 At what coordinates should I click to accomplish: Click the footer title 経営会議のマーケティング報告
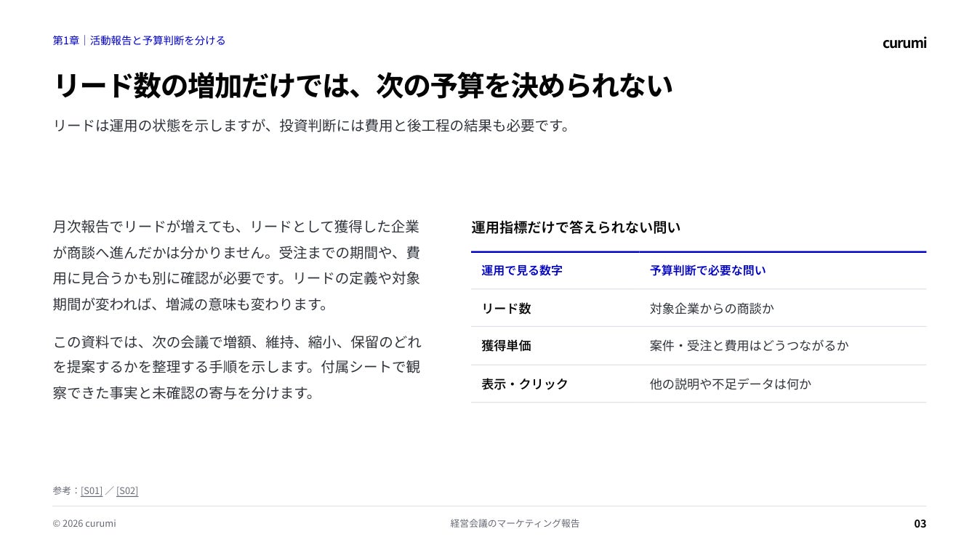515,523
